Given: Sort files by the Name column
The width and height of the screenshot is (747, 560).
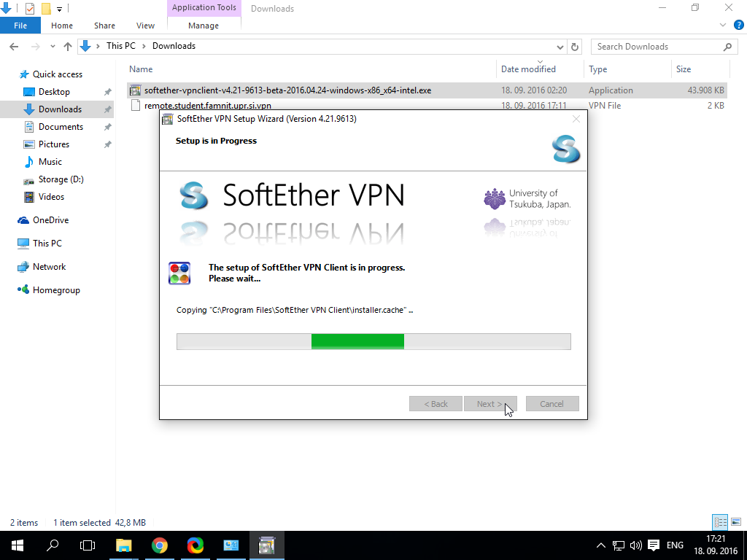Looking at the screenshot, I should 141,69.
